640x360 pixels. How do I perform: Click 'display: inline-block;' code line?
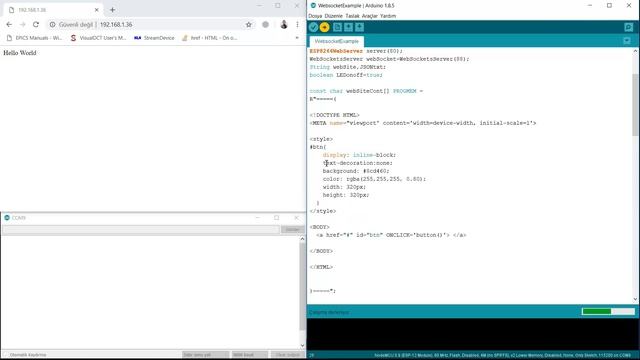pyautogui.click(x=359, y=155)
